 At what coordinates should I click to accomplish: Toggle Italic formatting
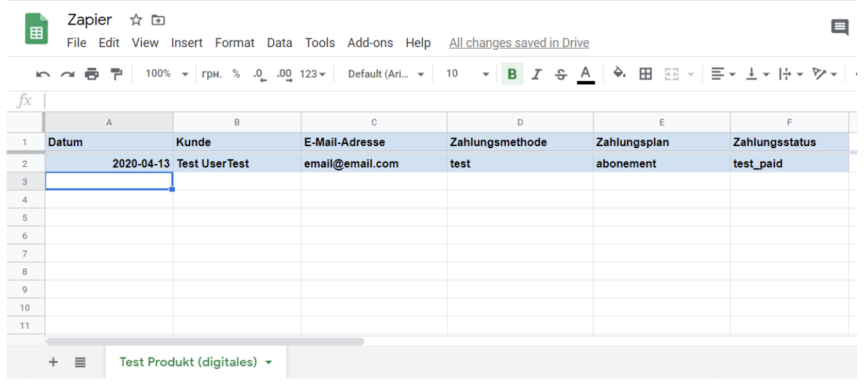coord(536,74)
